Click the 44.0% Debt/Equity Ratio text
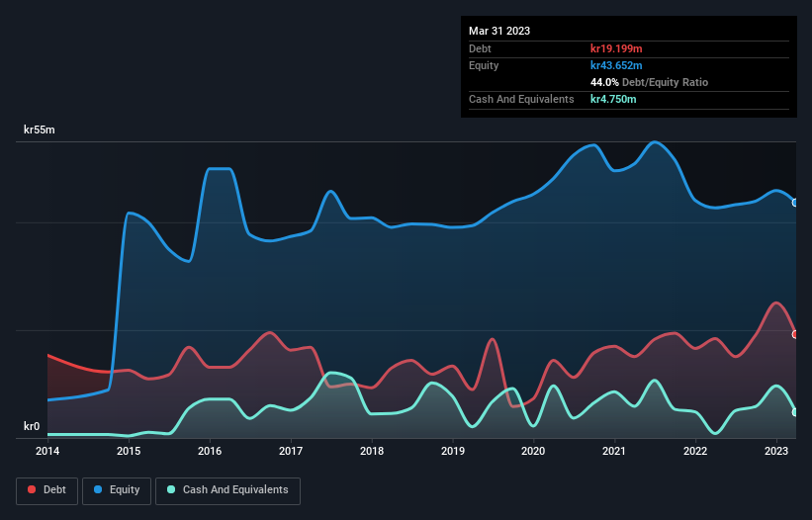The height and width of the screenshot is (520, 812). pyautogui.click(x=650, y=82)
